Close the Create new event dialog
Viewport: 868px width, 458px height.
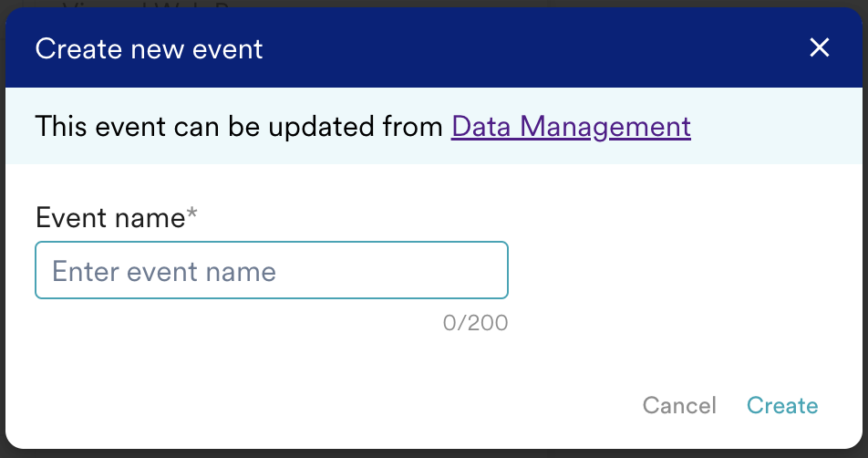click(820, 48)
